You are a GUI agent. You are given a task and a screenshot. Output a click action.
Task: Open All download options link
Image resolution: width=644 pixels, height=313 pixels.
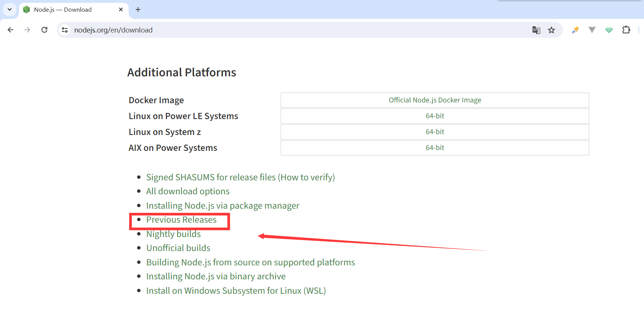point(188,191)
